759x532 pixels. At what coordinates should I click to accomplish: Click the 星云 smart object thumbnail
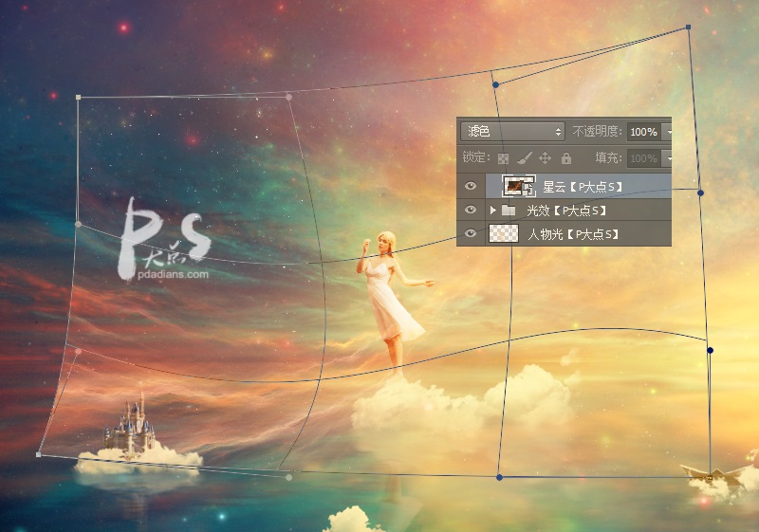[x=518, y=186]
